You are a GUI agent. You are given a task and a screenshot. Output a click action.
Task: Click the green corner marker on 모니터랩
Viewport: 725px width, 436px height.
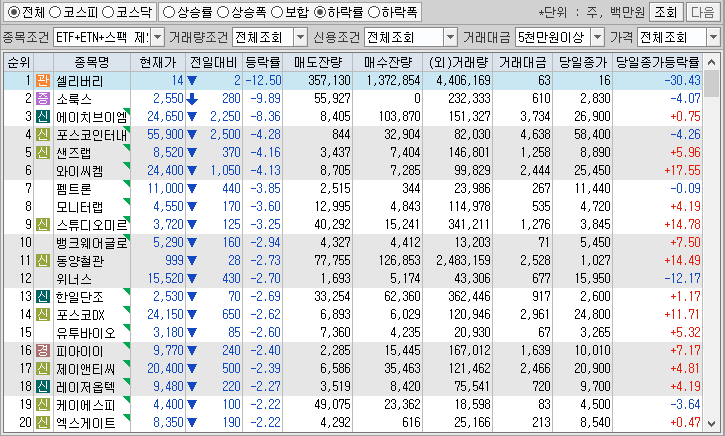[127, 202]
